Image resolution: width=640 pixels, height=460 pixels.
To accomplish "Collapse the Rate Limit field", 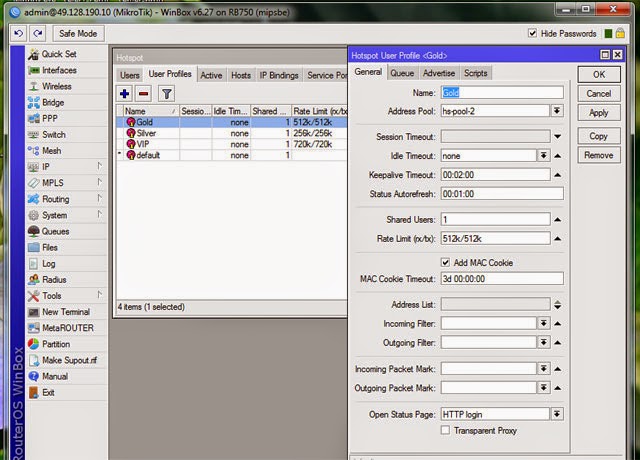I will click(558, 238).
